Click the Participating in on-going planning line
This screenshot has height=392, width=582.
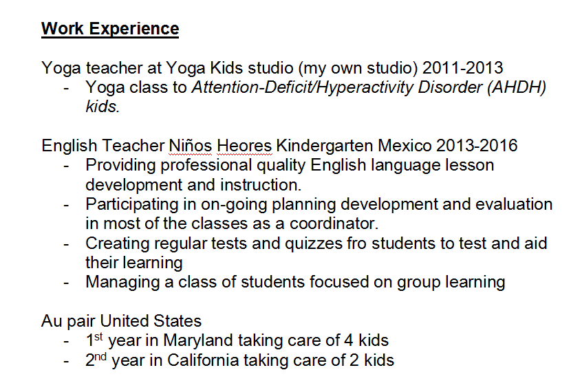(x=319, y=204)
